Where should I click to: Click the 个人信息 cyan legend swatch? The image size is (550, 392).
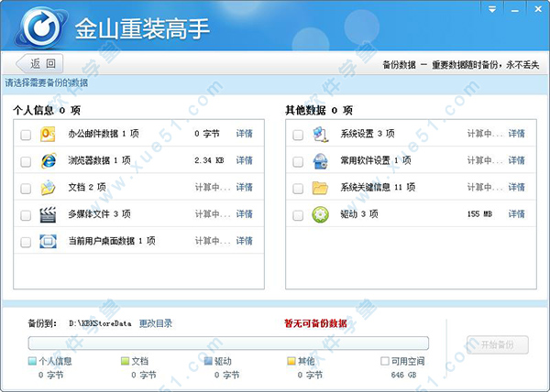(32, 361)
